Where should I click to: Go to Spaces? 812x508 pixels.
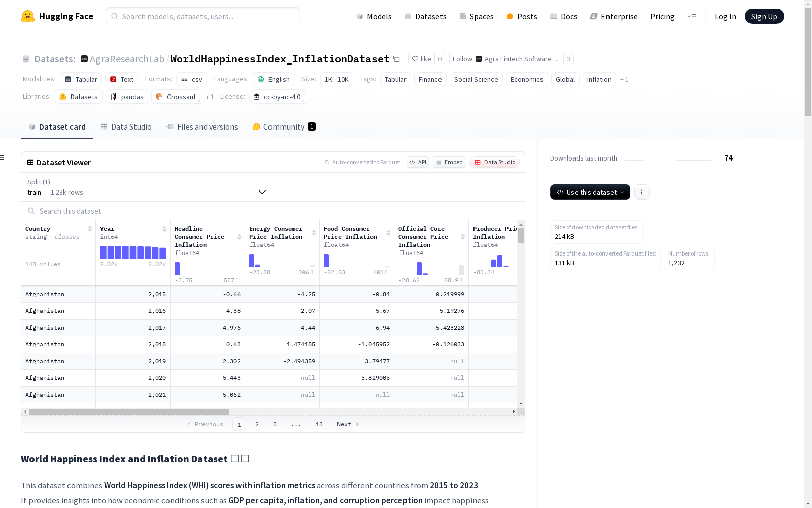tap(477, 16)
